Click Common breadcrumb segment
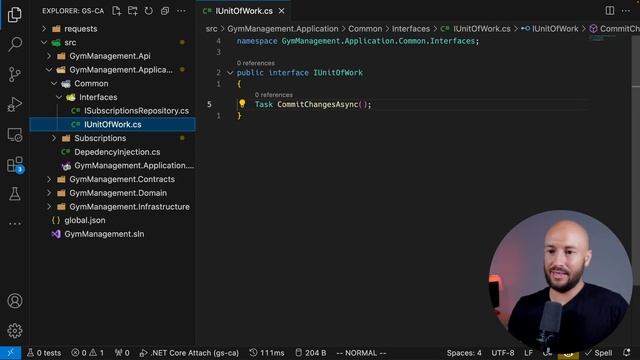The image size is (640, 360). point(365,29)
